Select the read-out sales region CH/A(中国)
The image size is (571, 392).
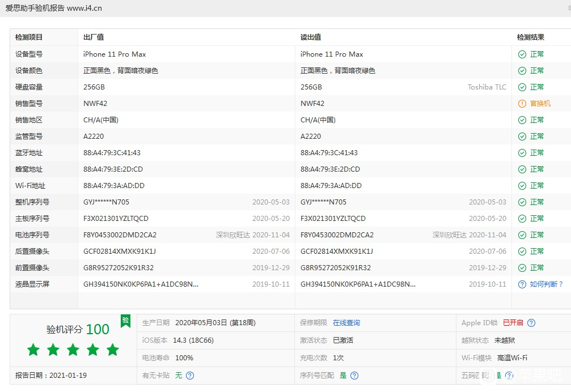click(x=318, y=120)
